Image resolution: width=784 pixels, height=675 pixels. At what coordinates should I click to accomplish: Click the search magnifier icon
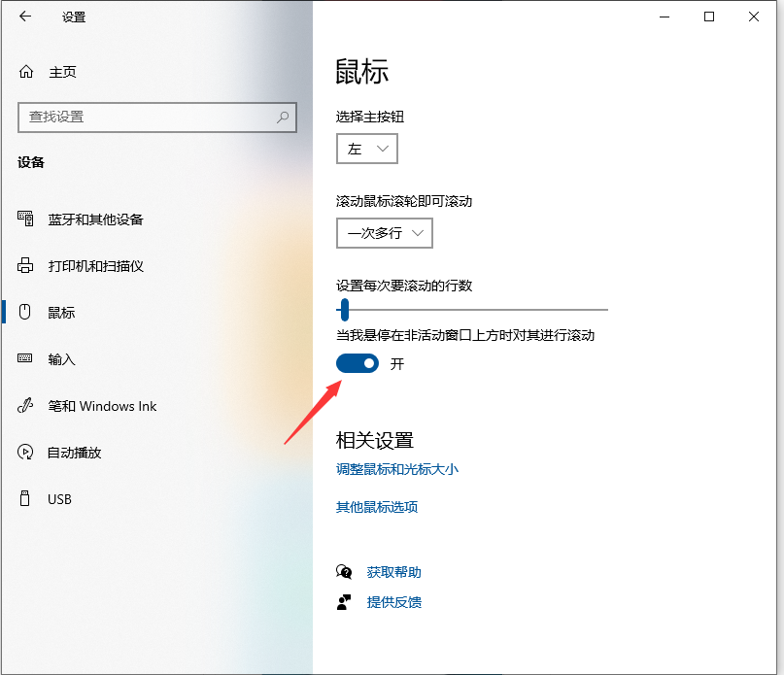point(283,117)
